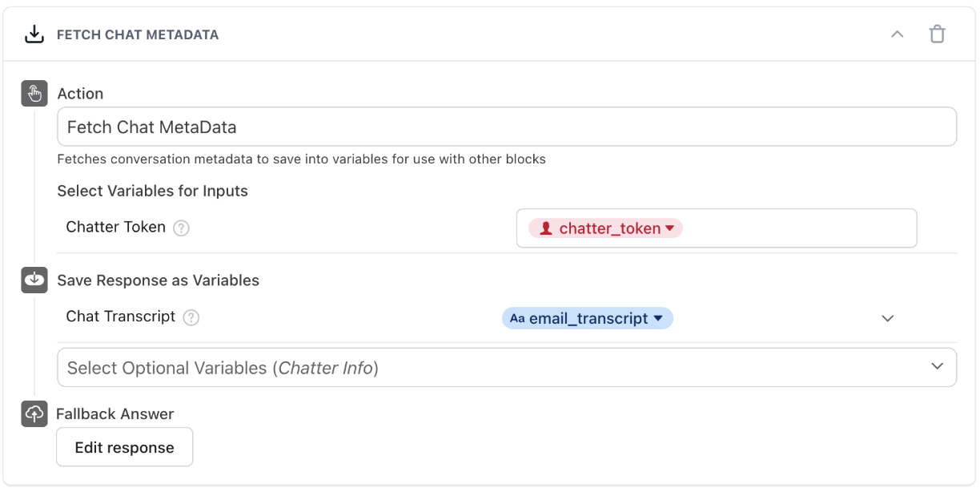
Task: Click the person icon in chatter_token pill
Action: click(546, 228)
